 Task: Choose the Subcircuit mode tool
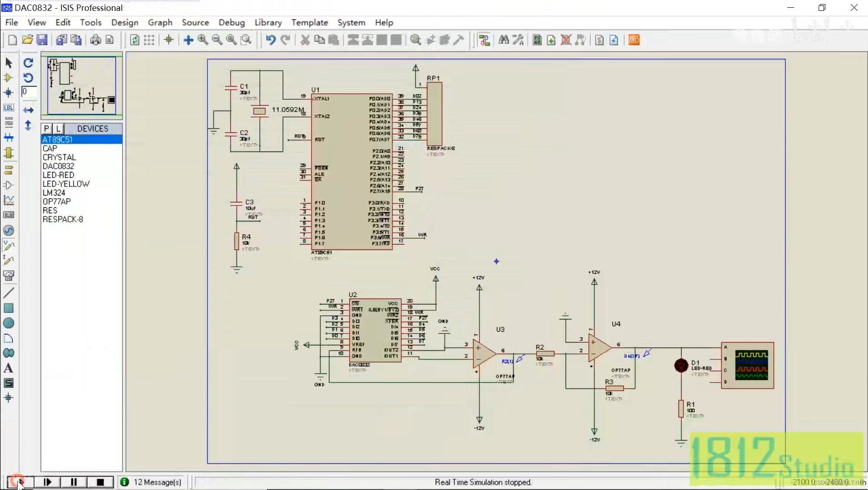click(x=9, y=152)
